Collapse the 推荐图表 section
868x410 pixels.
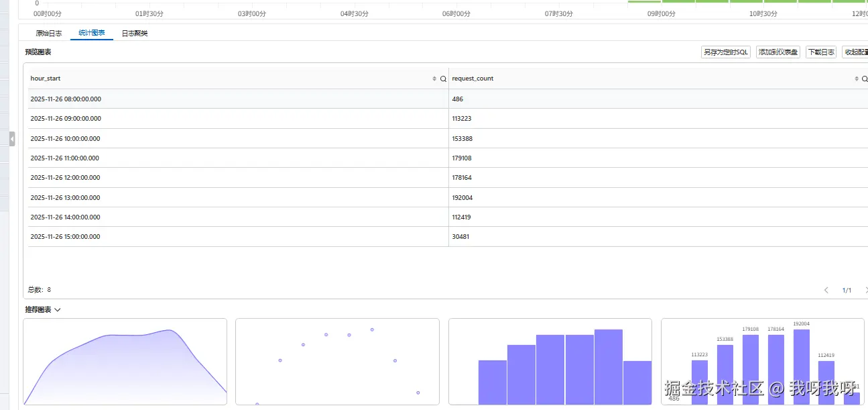click(58, 310)
